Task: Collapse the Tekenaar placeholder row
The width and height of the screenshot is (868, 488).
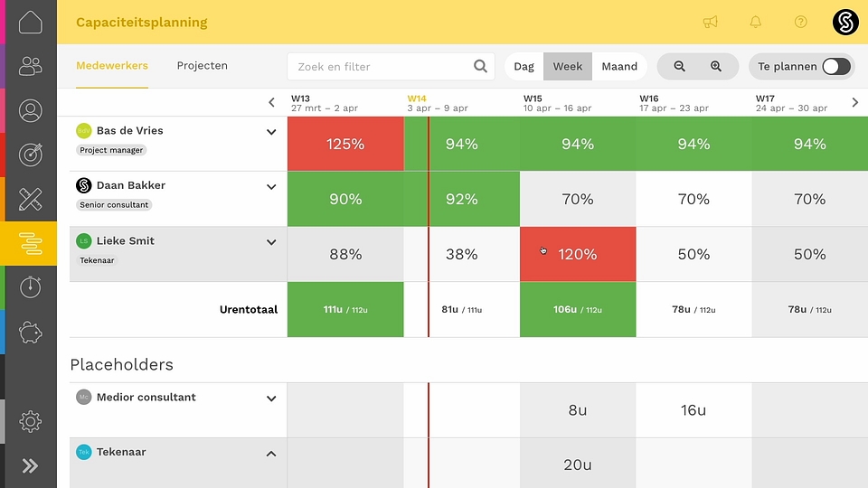Action: [271, 454]
